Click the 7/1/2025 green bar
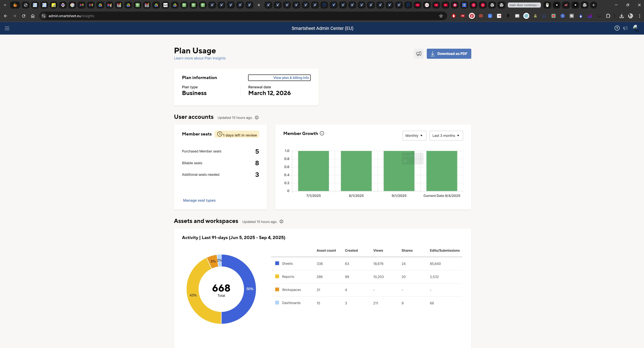The height and width of the screenshot is (348, 644). coord(314,171)
